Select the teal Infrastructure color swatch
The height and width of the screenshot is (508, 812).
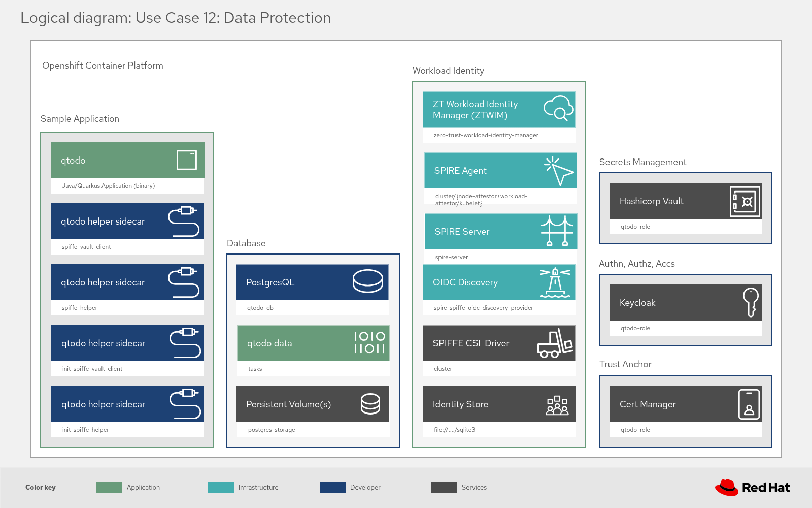tap(221, 487)
